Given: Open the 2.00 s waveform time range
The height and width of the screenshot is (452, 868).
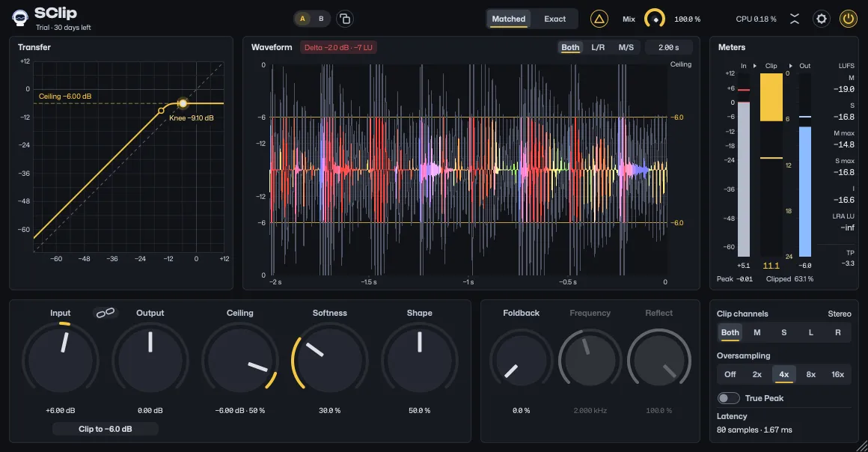Looking at the screenshot, I should click(x=668, y=48).
